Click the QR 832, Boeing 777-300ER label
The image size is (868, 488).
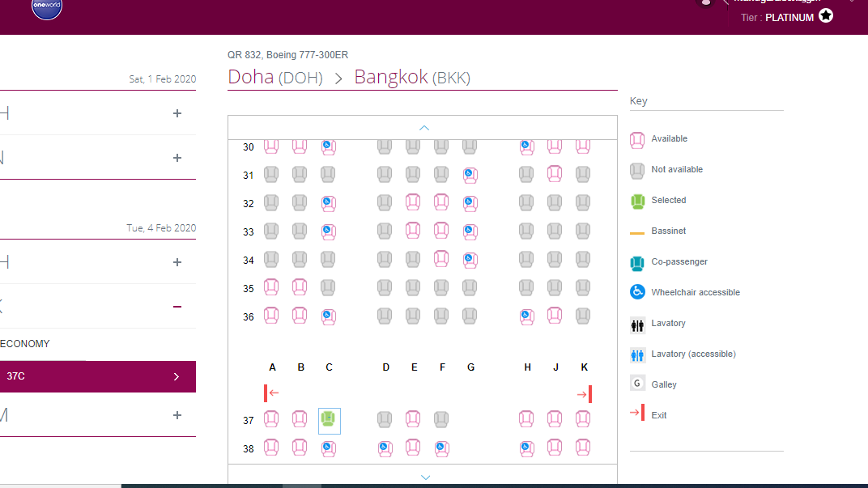pyautogui.click(x=288, y=55)
